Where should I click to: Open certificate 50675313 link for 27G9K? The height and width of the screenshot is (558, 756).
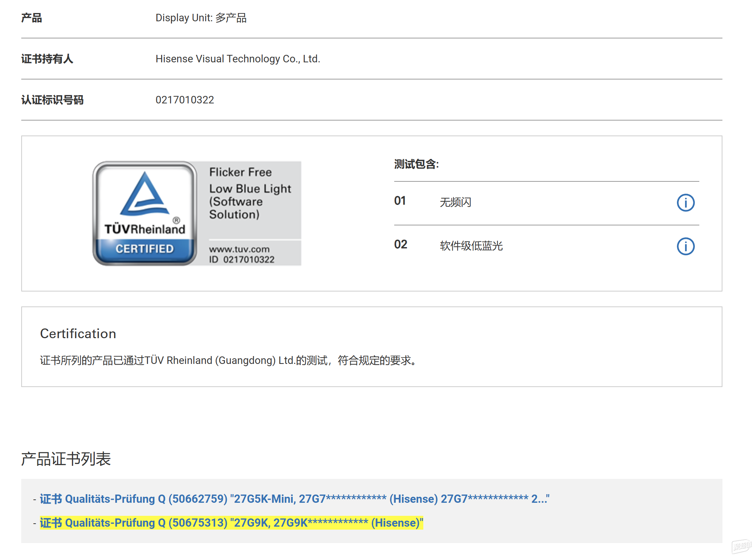pyautogui.click(x=232, y=523)
